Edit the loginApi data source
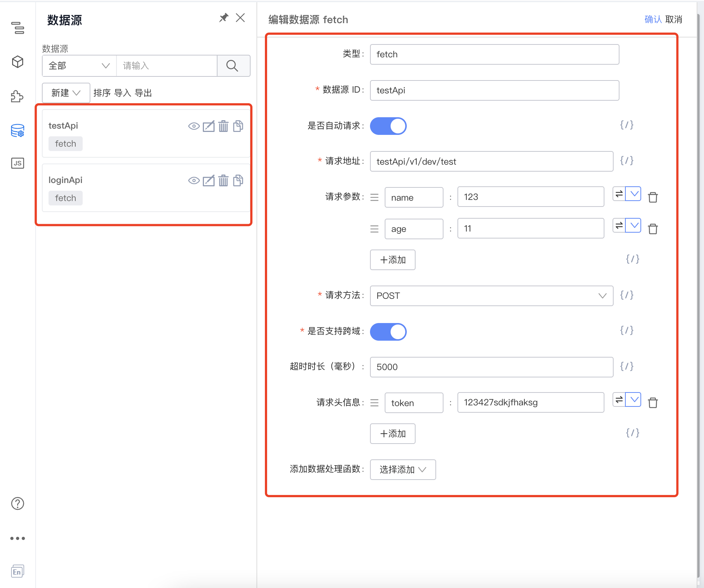Screen dimensions: 704x588 coord(209,181)
